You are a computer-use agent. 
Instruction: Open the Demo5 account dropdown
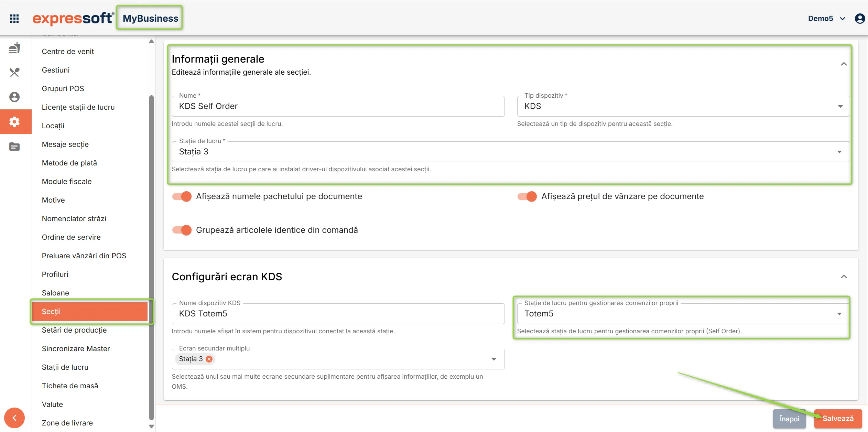(827, 19)
